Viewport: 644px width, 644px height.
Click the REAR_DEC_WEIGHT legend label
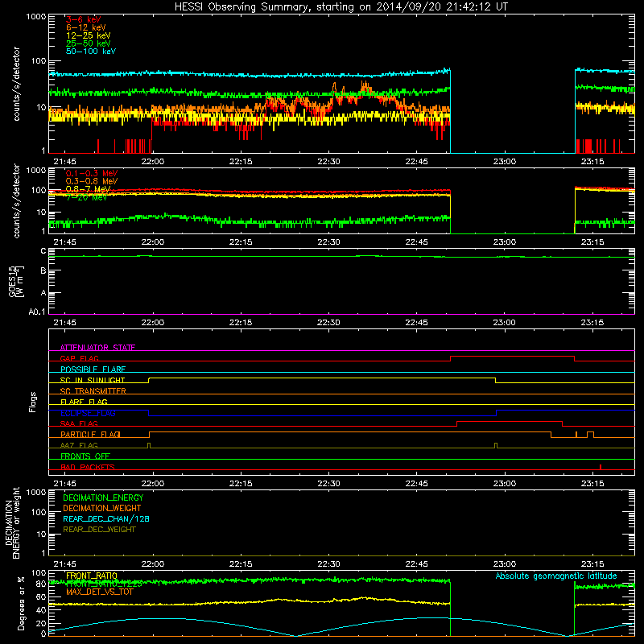pyautogui.click(x=99, y=530)
